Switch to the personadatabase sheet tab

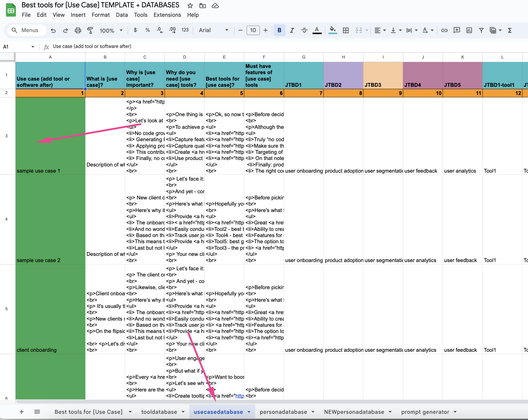click(x=283, y=412)
